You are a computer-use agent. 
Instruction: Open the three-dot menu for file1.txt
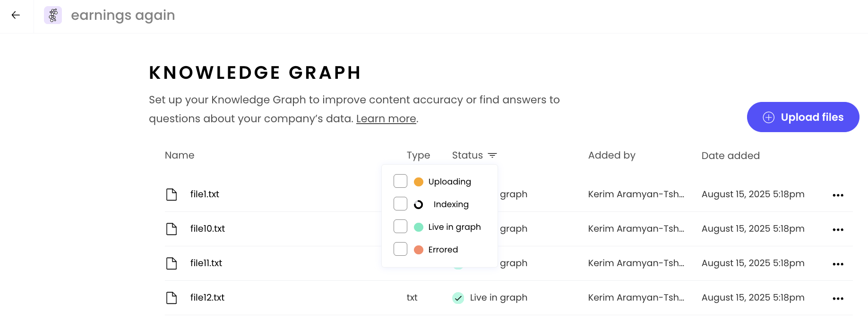click(x=838, y=195)
